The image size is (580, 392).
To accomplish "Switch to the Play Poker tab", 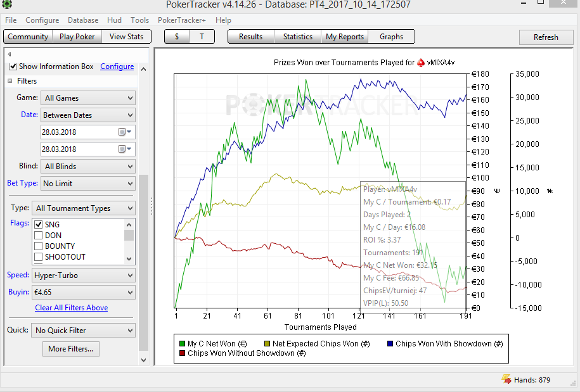I will pyautogui.click(x=77, y=37).
